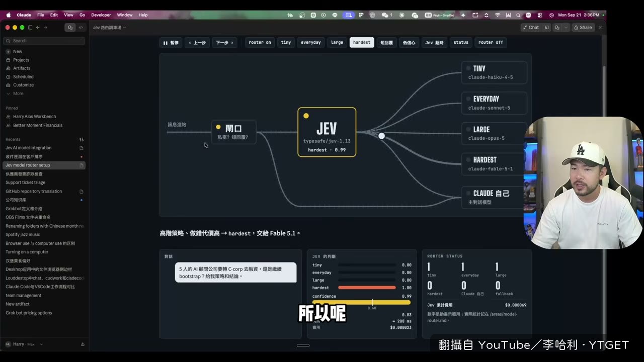
Task: Step back with 上一步
Action: click(x=197, y=43)
